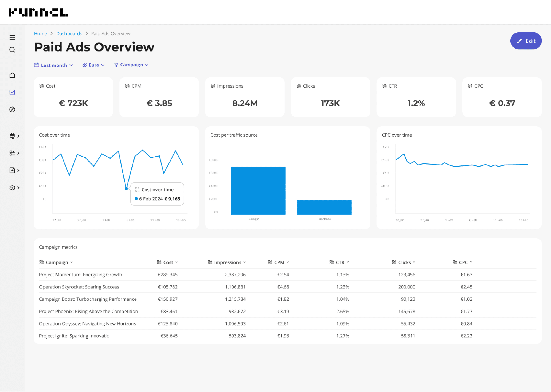The image size is (551, 392).
Task: Go to Home using the house icon
Action: point(12,75)
